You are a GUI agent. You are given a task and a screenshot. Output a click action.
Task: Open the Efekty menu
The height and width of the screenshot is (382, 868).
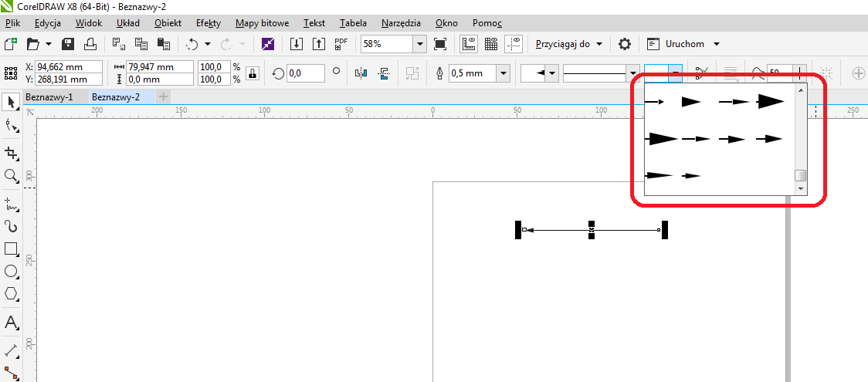(208, 23)
